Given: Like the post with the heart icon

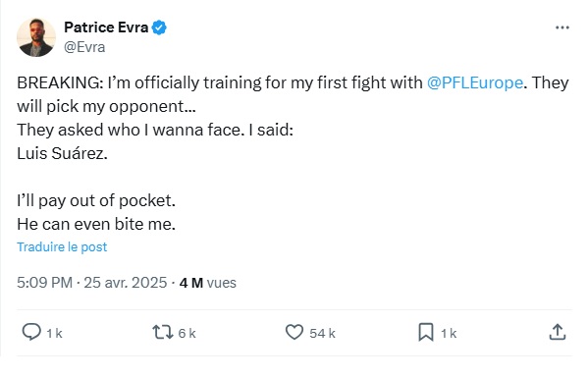Looking at the screenshot, I should 294,332.
